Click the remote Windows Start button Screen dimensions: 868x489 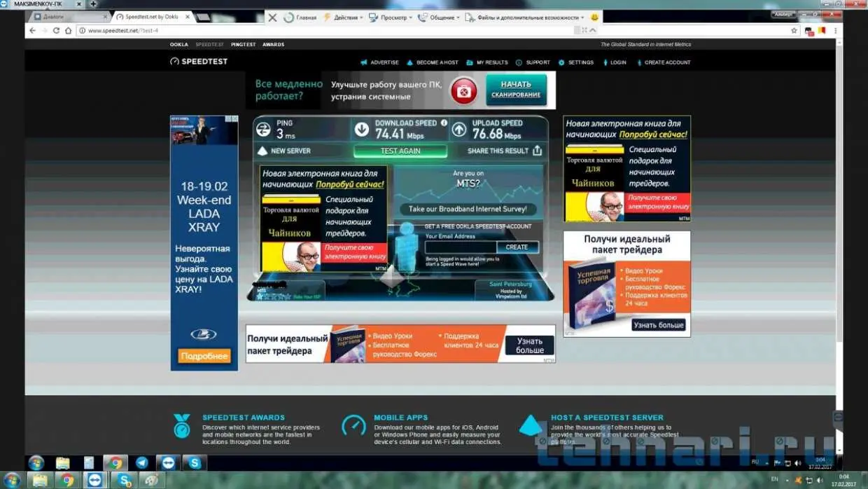(x=36, y=462)
